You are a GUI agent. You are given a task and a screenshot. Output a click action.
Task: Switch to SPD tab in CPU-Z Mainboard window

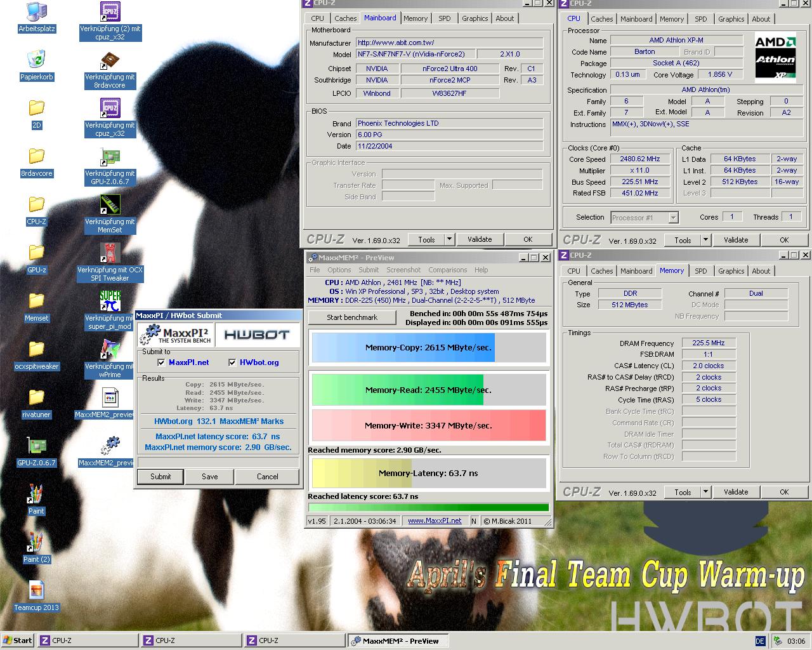point(445,18)
